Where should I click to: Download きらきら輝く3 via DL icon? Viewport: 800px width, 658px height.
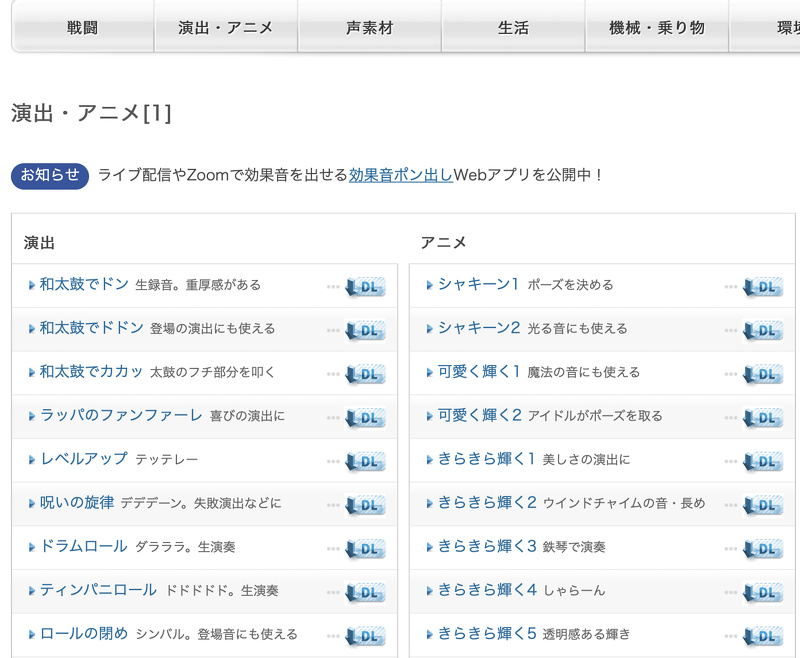(763, 549)
